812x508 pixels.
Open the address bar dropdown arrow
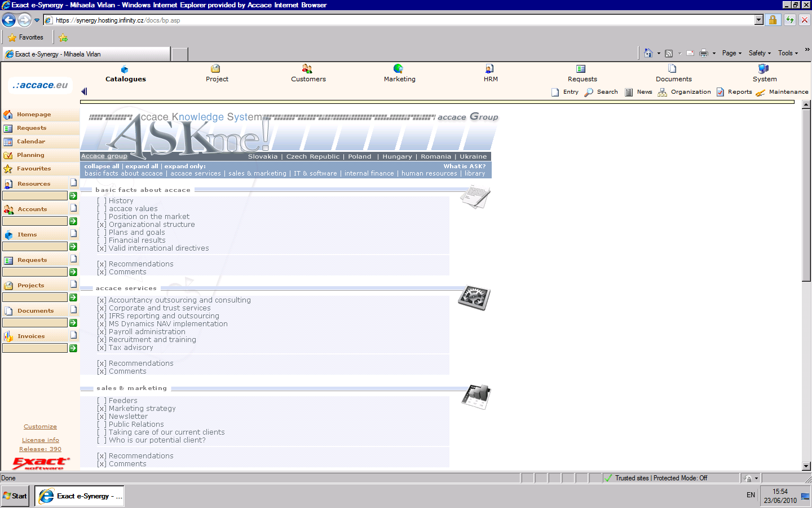pyautogui.click(x=759, y=20)
